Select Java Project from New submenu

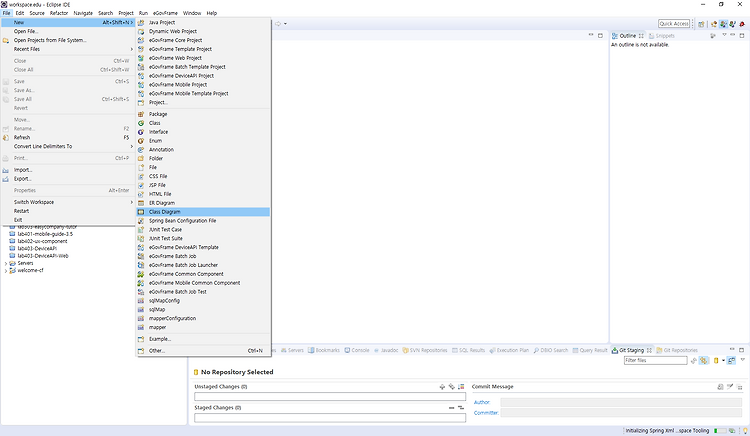(x=203, y=22)
